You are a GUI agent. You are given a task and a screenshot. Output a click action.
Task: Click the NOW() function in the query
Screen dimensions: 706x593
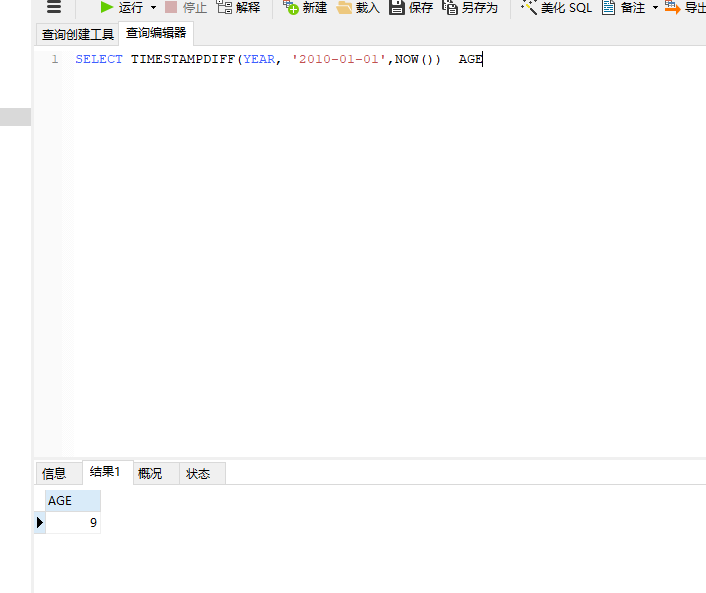point(417,59)
